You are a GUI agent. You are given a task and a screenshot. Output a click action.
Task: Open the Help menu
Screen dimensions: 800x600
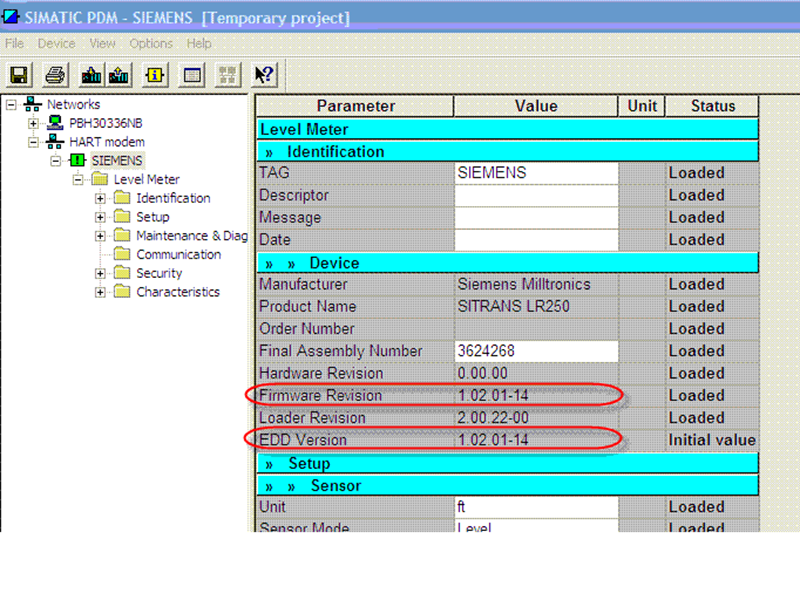point(199,43)
